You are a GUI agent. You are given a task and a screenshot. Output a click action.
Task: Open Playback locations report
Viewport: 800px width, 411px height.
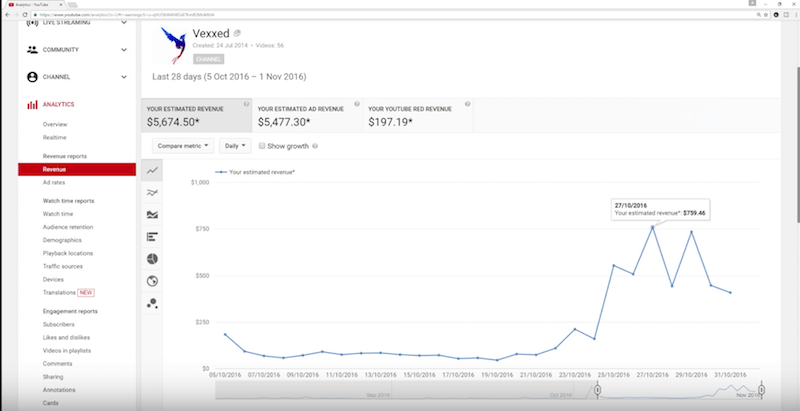click(x=68, y=253)
